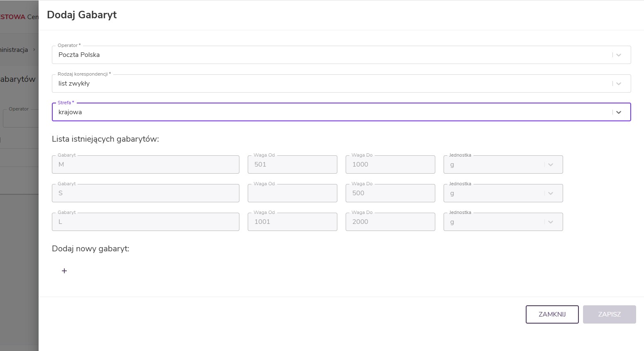Select the Waga Do field showing 1000
The width and height of the screenshot is (644, 351).
point(390,164)
